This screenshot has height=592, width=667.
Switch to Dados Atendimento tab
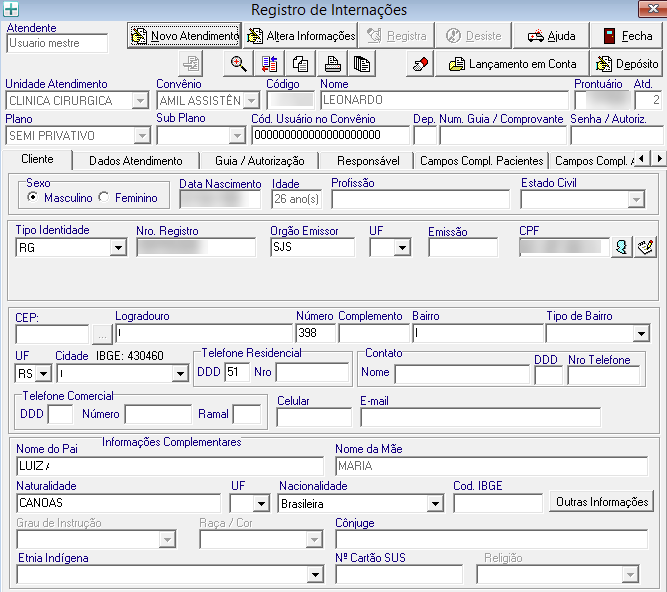(x=136, y=161)
